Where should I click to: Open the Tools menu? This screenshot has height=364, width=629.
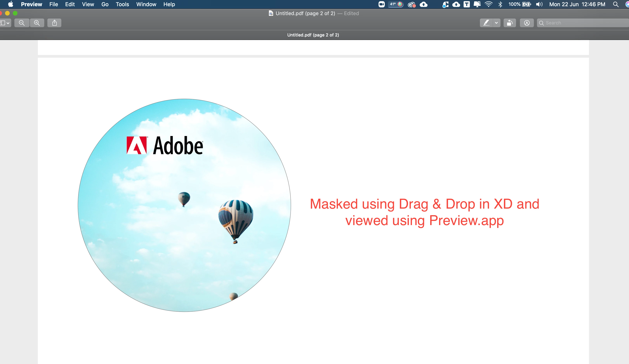pyautogui.click(x=122, y=4)
